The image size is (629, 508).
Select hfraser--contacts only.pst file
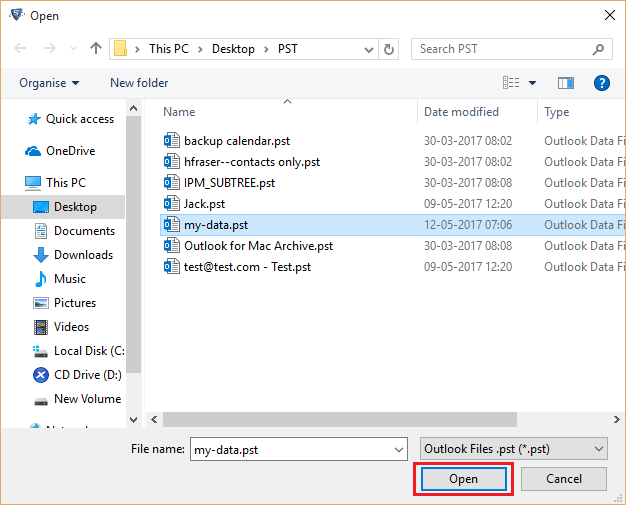click(252, 162)
